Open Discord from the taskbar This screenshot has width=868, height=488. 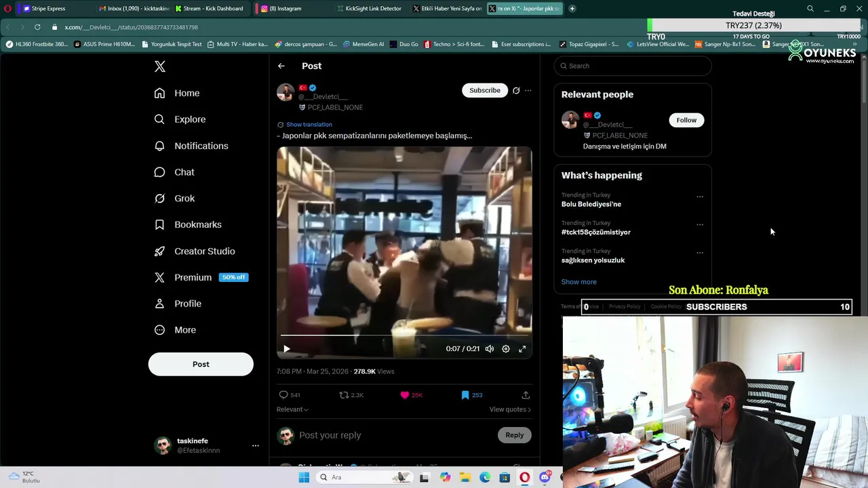point(545,477)
